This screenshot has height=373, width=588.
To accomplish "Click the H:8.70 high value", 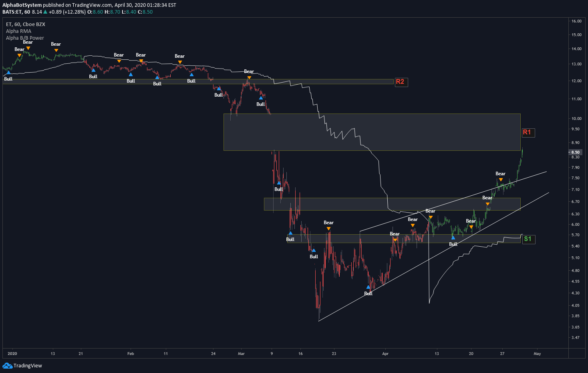I will click(113, 12).
